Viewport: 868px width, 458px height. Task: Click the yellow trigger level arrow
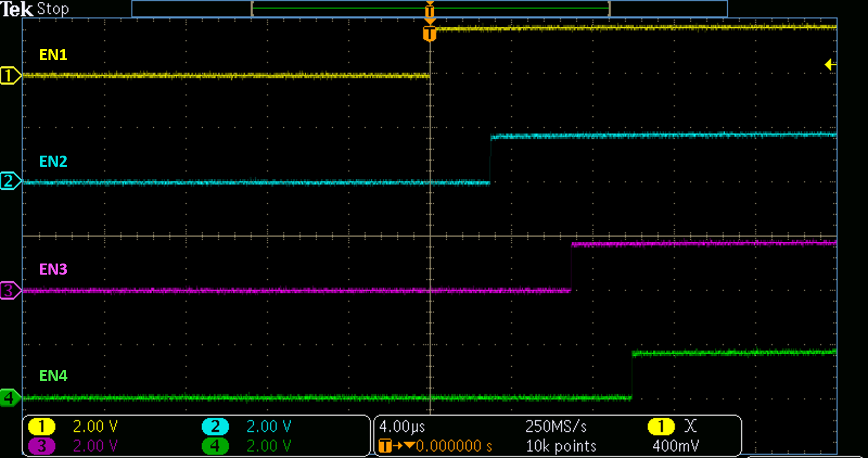[x=830, y=65]
